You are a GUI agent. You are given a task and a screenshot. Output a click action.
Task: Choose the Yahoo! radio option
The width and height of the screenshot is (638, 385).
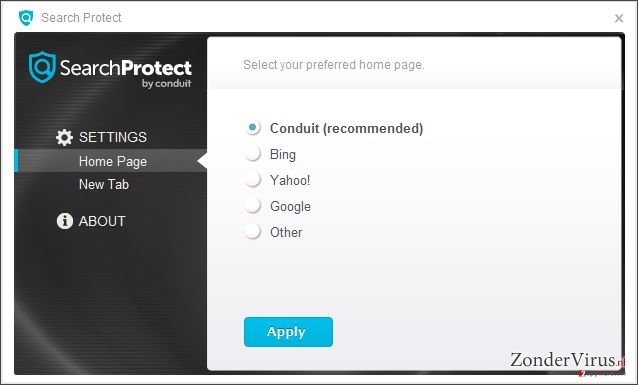coord(253,180)
